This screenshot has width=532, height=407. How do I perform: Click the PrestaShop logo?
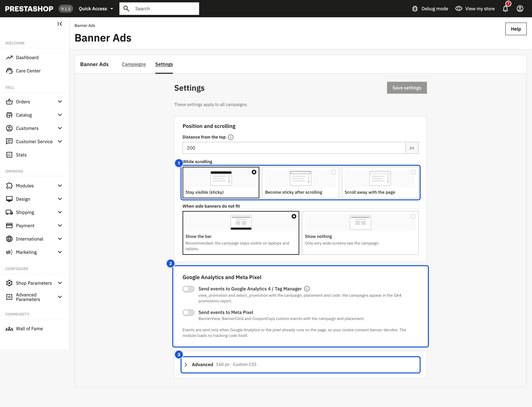pyautogui.click(x=29, y=9)
